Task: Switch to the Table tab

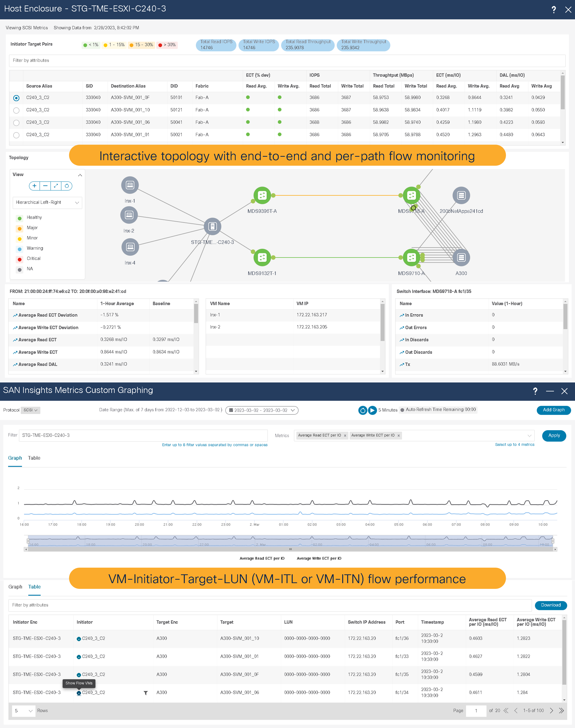Action: pos(34,458)
